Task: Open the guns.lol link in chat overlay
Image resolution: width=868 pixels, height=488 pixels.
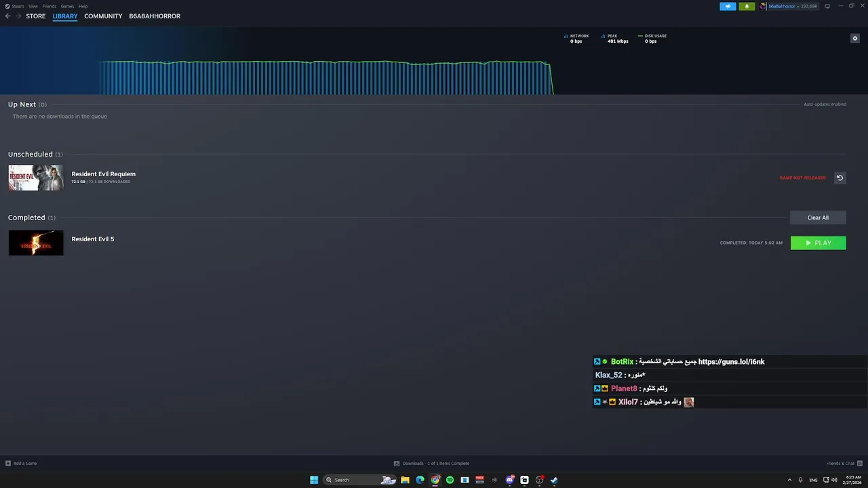Action: (731, 362)
